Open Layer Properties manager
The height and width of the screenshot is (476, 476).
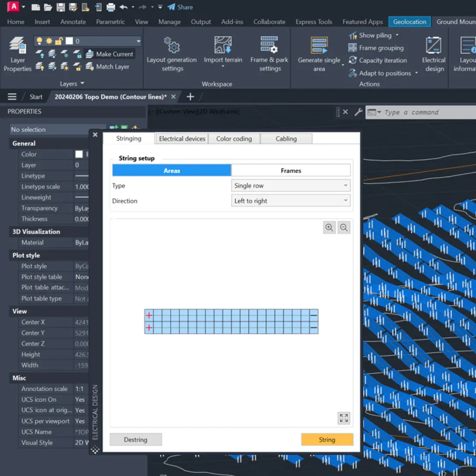pos(17,52)
